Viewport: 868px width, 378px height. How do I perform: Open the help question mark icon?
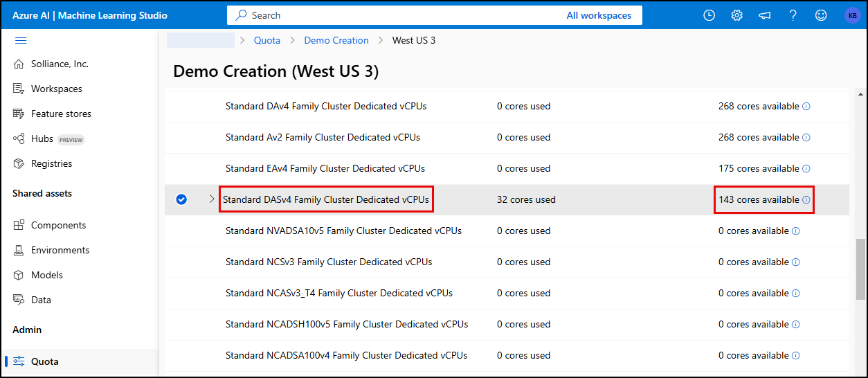(793, 15)
